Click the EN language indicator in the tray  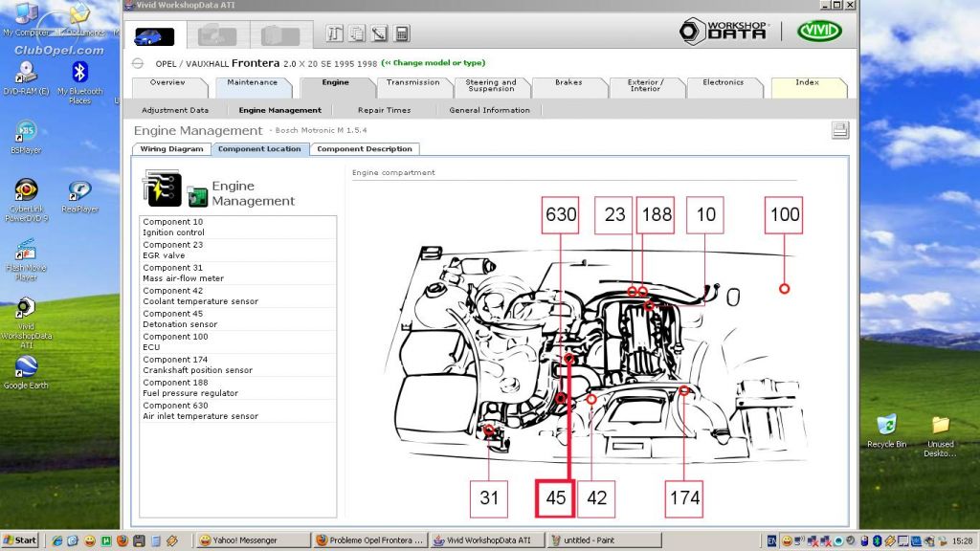pos(772,540)
